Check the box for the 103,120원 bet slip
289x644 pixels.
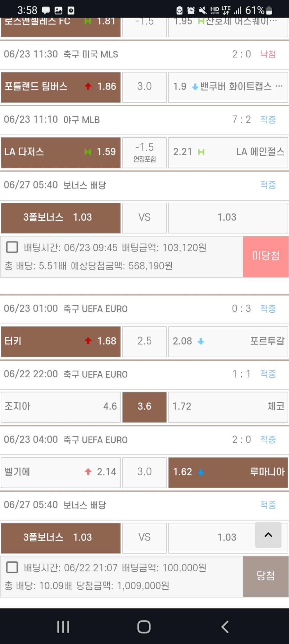pos(12,247)
